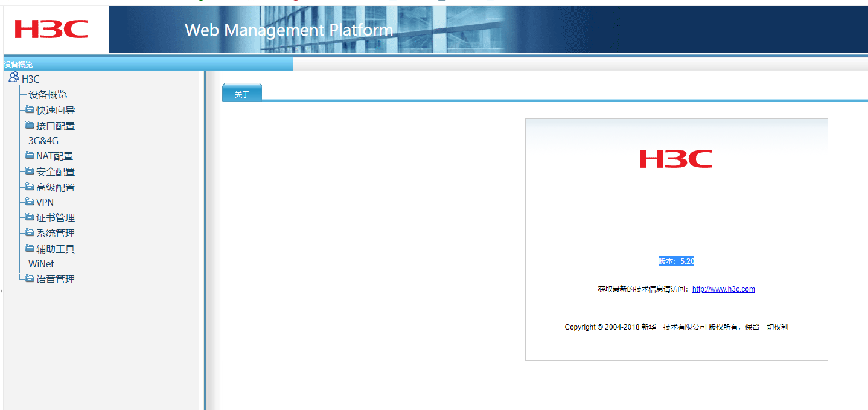Image resolution: width=868 pixels, height=410 pixels.
Task: Click the user icon beside H3C root
Action: [x=13, y=77]
